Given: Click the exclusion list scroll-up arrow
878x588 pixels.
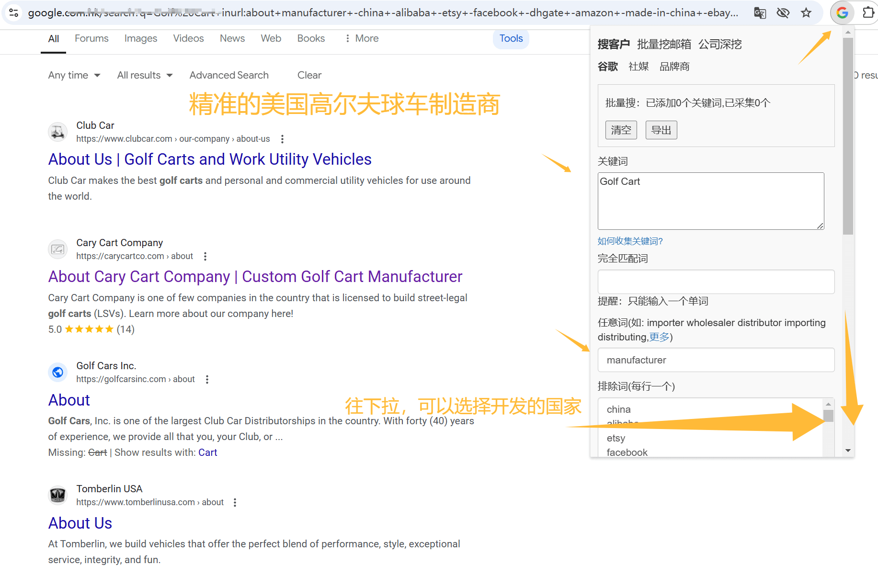Looking at the screenshot, I should pos(828,404).
